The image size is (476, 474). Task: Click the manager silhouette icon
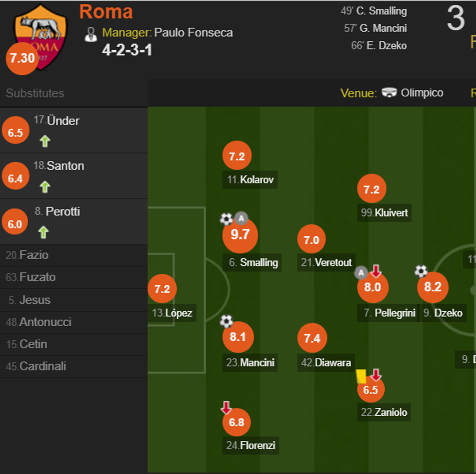[91, 34]
